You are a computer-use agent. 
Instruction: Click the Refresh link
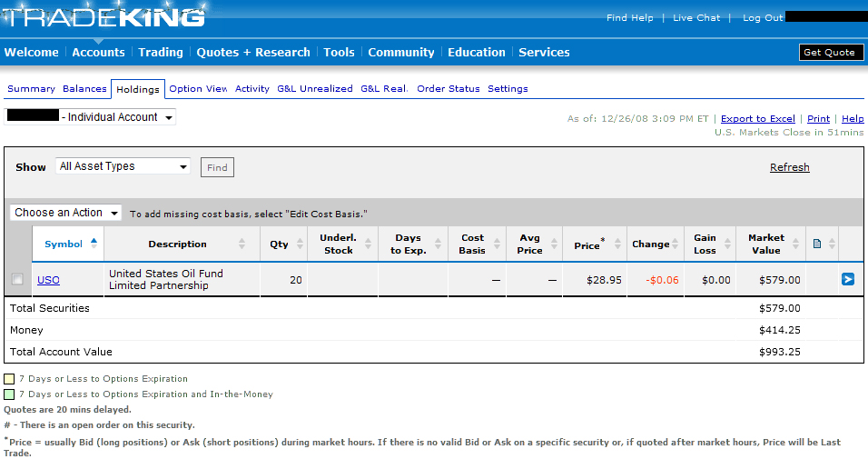[x=789, y=167]
